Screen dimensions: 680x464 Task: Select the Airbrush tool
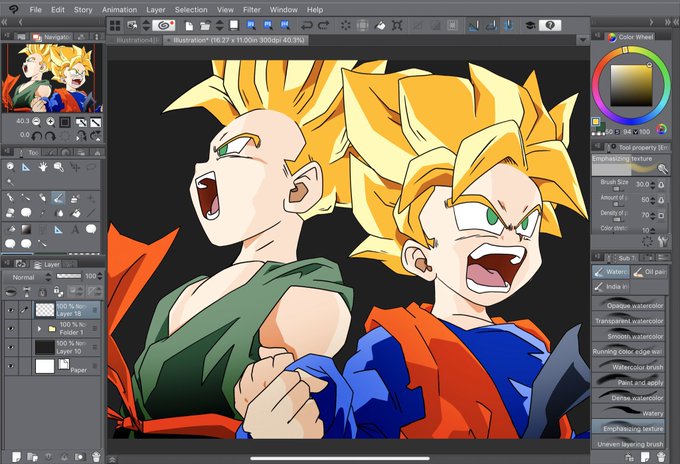click(75, 198)
